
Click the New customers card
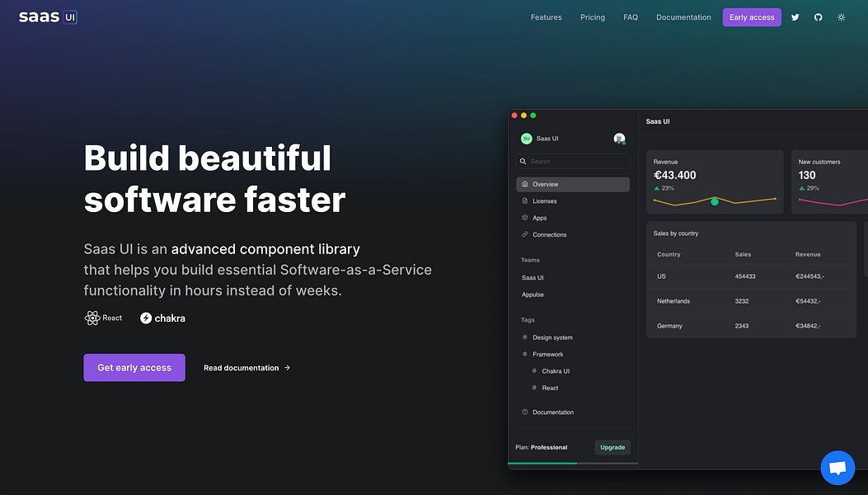click(x=829, y=181)
